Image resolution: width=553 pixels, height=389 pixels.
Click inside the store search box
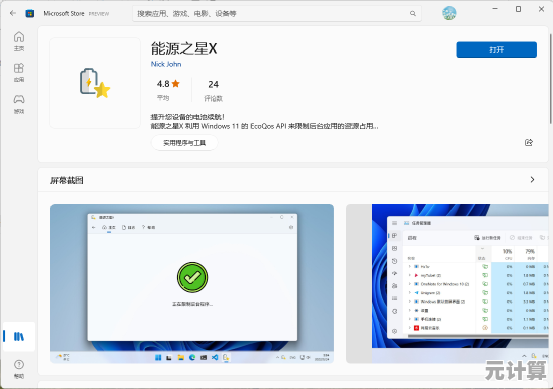(277, 13)
